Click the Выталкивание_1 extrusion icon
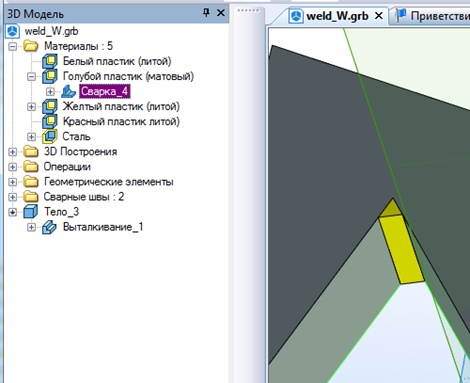Screen dimensions: 470x383 [x=49, y=227]
